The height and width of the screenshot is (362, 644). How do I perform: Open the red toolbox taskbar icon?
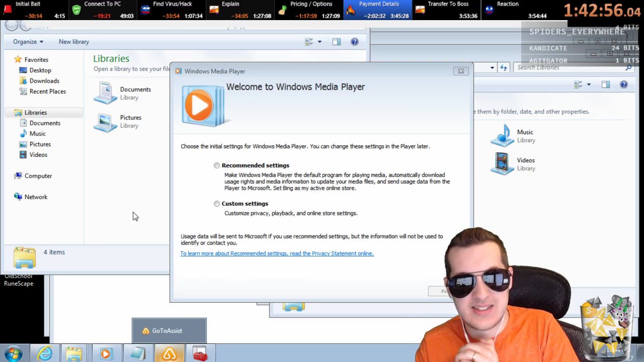[200, 353]
